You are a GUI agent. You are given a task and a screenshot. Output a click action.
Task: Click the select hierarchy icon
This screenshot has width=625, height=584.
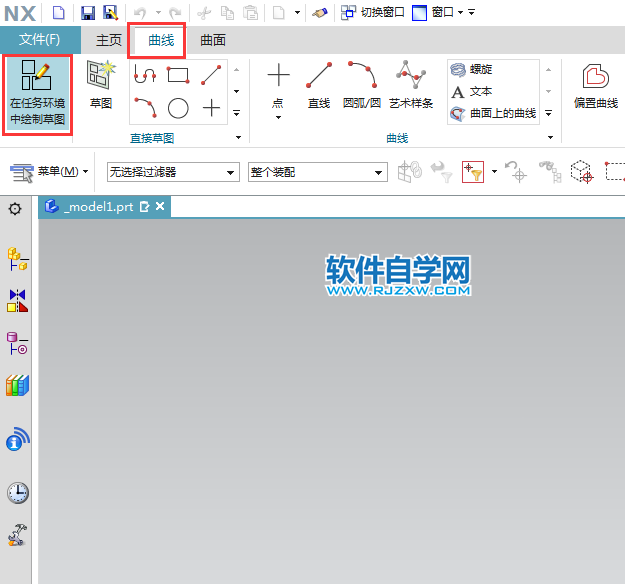pos(550,172)
